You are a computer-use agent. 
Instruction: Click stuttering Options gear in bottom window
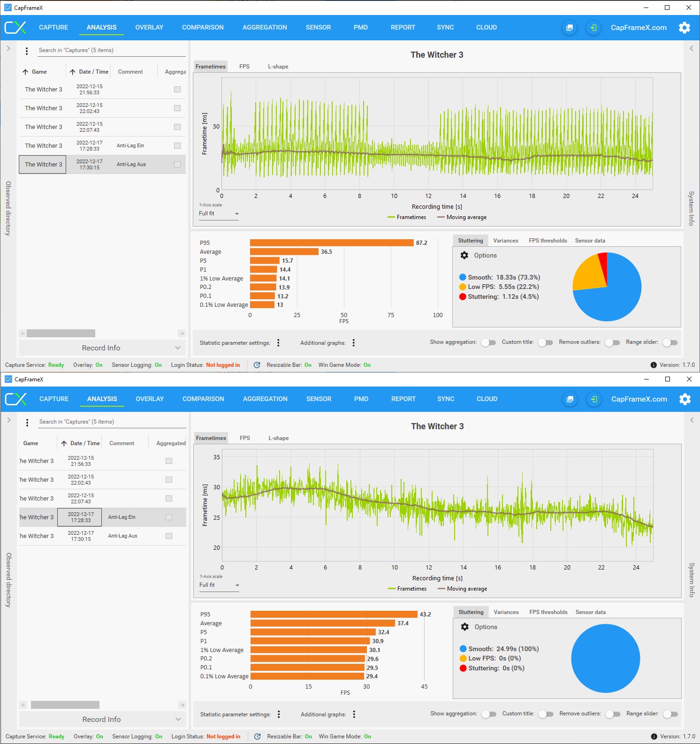point(465,627)
